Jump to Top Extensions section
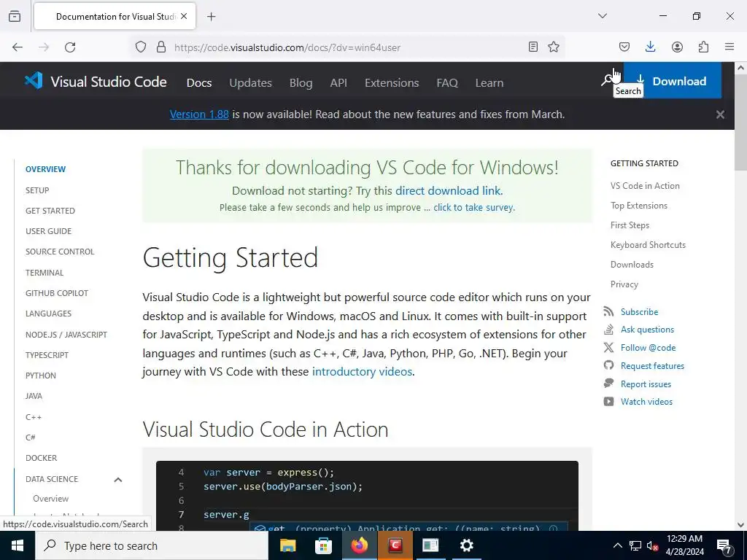747x560 pixels. click(639, 206)
